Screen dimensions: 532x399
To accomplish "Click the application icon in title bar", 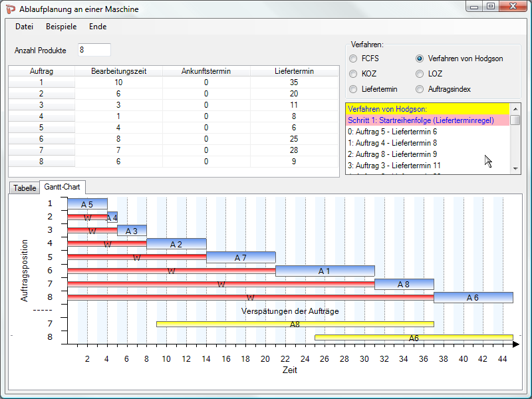I will click(11, 8).
